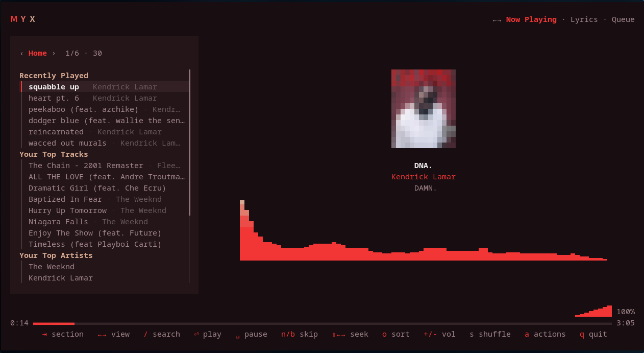Click the DNA. song title

click(424, 166)
